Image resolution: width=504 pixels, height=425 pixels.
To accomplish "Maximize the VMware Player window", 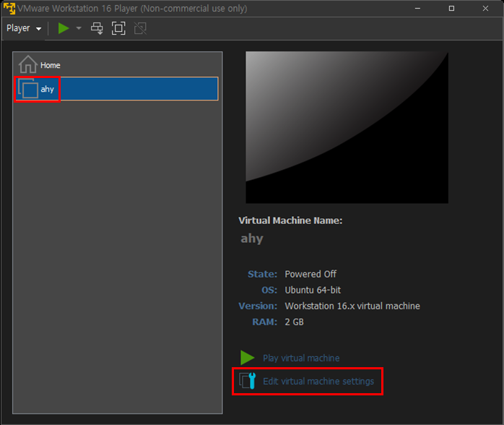I will (x=451, y=9).
